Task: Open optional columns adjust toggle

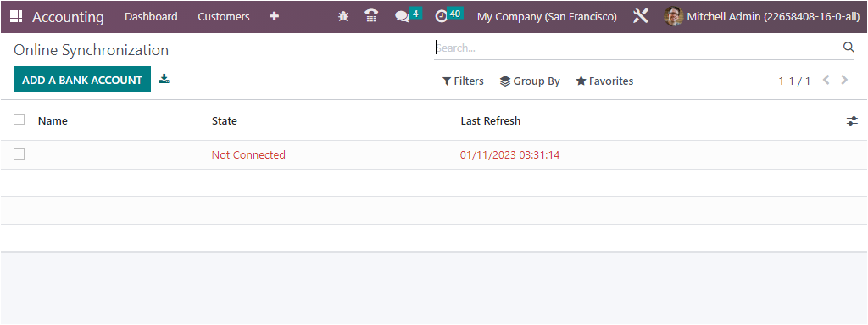Action: (x=852, y=120)
